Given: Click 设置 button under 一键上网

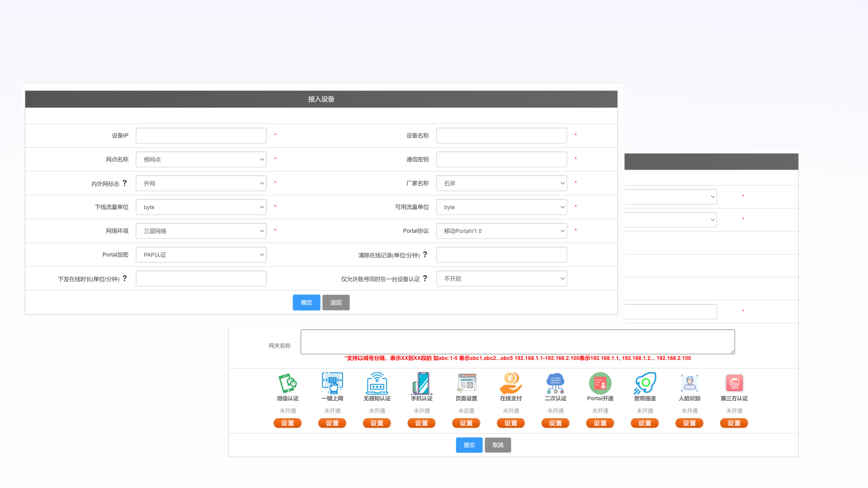Looking at the screenshot, I should pos(332,423).
